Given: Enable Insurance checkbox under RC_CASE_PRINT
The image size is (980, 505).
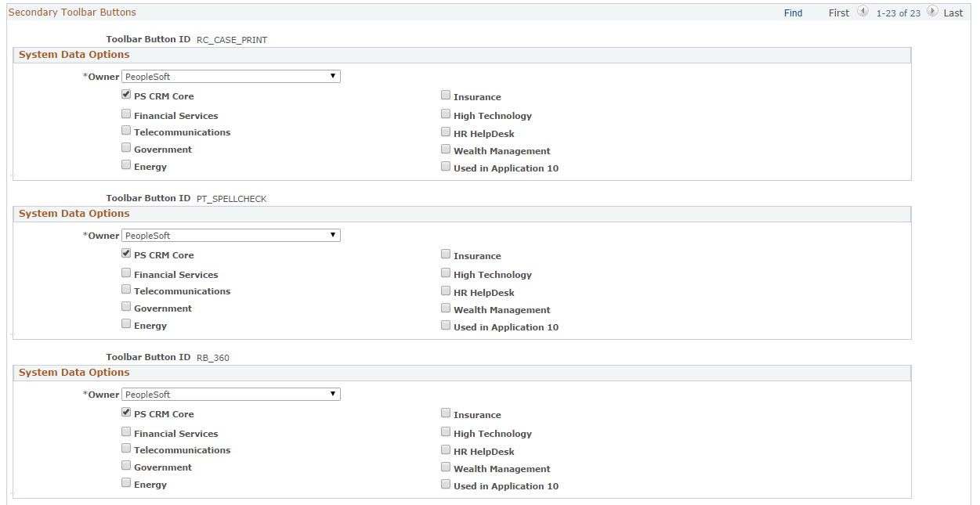Looking at the screenshot, I should tap(446, 96).
